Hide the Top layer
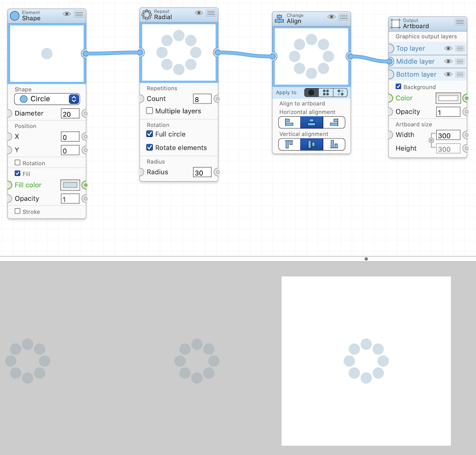This screenshot has width=476, height=455. (448, 48)
